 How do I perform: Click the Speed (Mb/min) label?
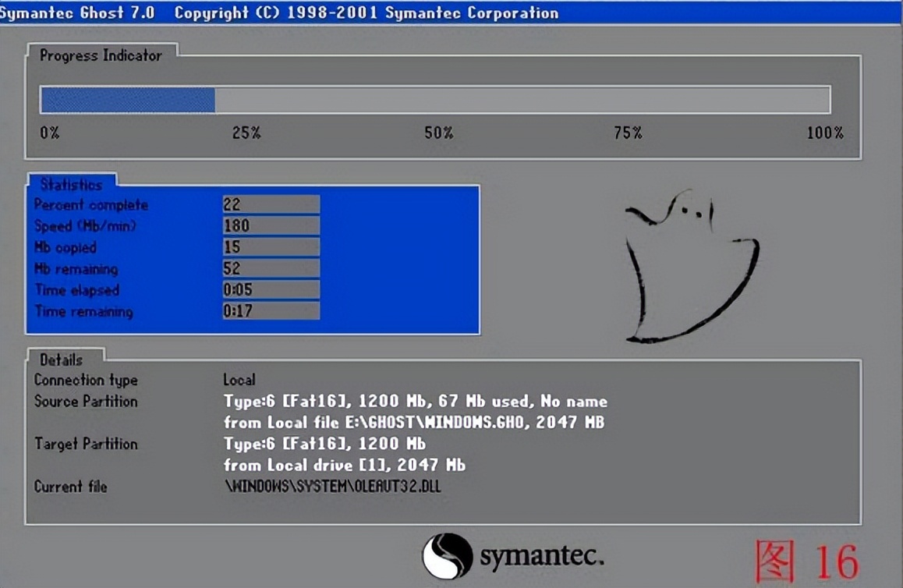(85, 225)
